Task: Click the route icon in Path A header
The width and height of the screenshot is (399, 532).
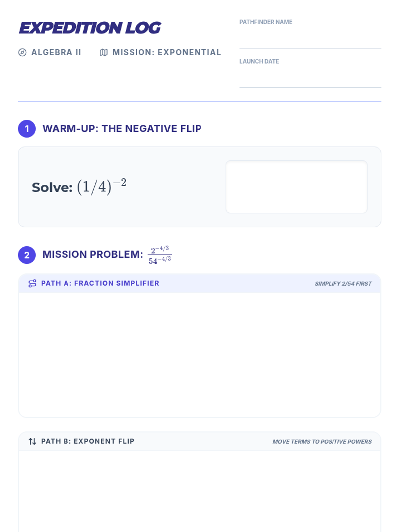Action: pyautogui.click(x=32, y=283)
